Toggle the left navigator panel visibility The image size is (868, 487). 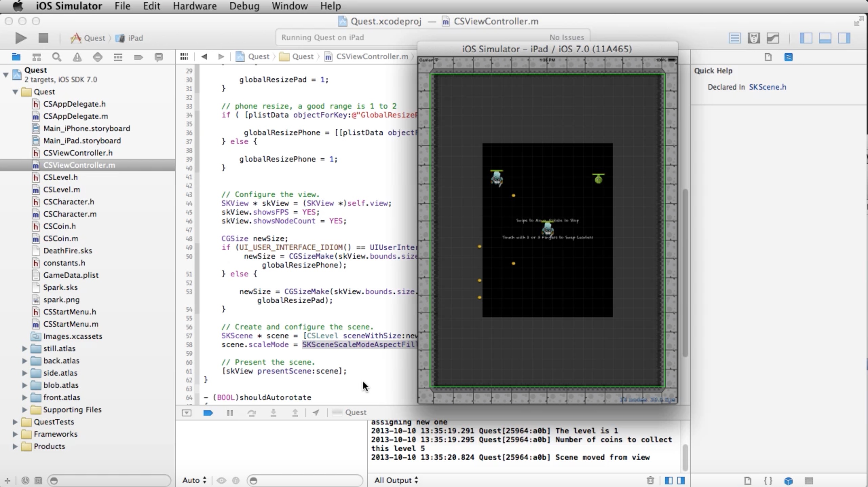click(806, 38)
